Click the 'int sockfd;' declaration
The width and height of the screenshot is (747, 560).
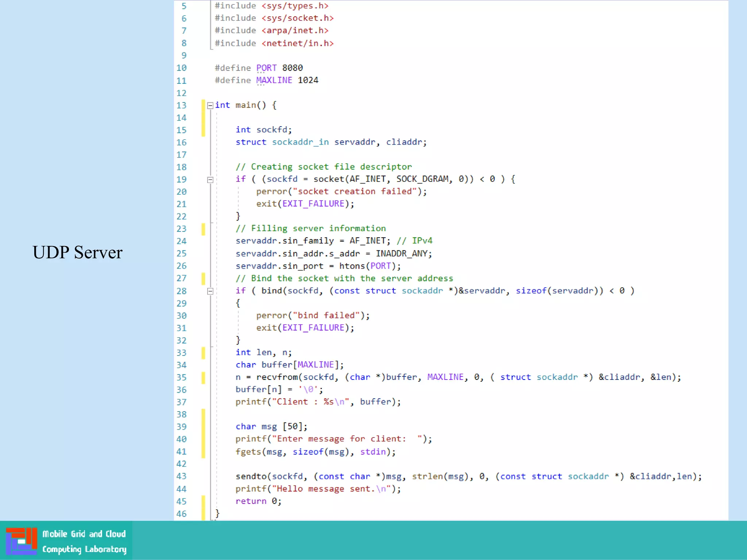pos(264,130)
